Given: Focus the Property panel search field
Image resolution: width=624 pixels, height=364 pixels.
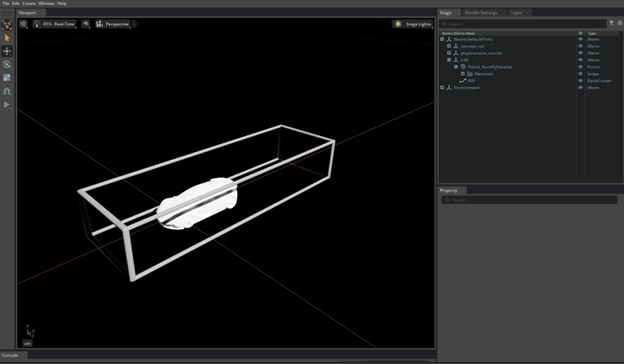Looking at the screenshot, I should point(529,200).
